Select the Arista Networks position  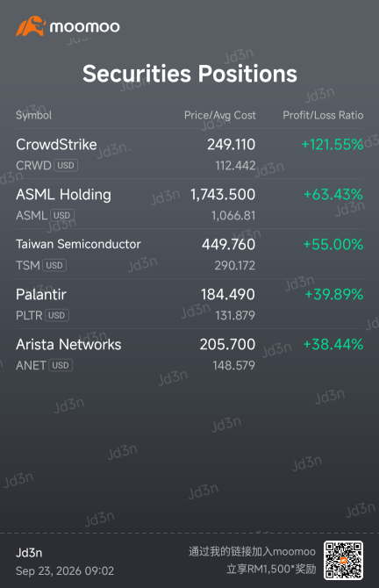(x=189, y=354)
